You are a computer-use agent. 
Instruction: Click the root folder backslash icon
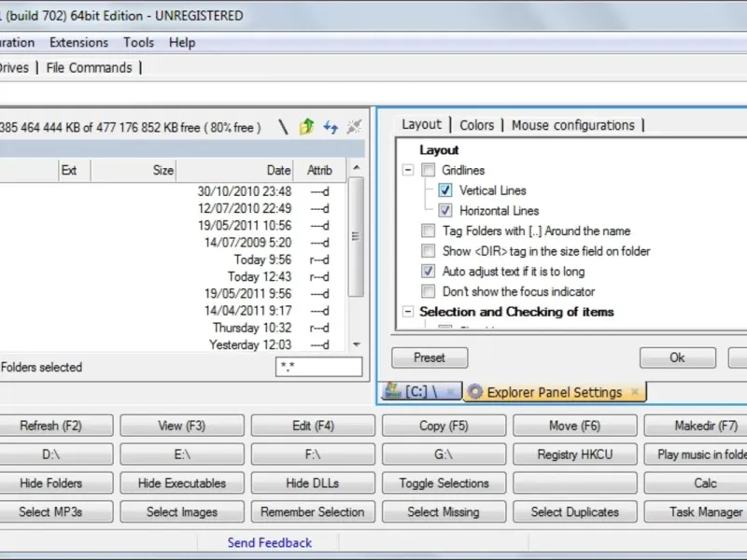284,127
